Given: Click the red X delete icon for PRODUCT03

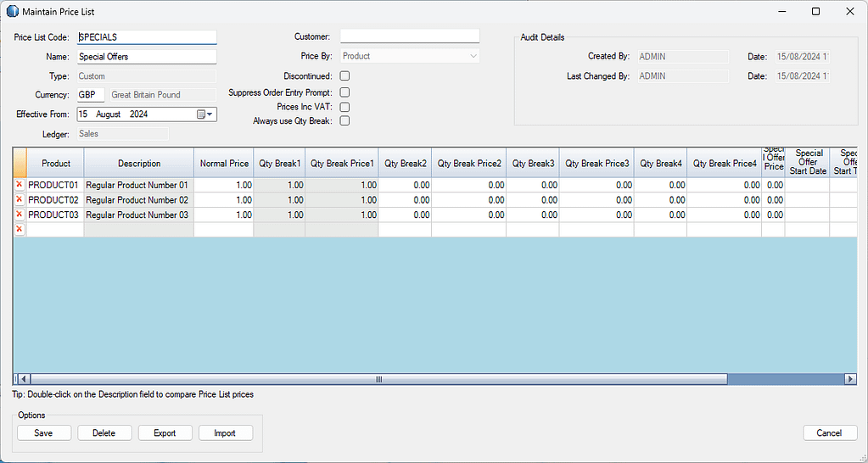Looking at the screenshot, I should [x=20, y=215].
